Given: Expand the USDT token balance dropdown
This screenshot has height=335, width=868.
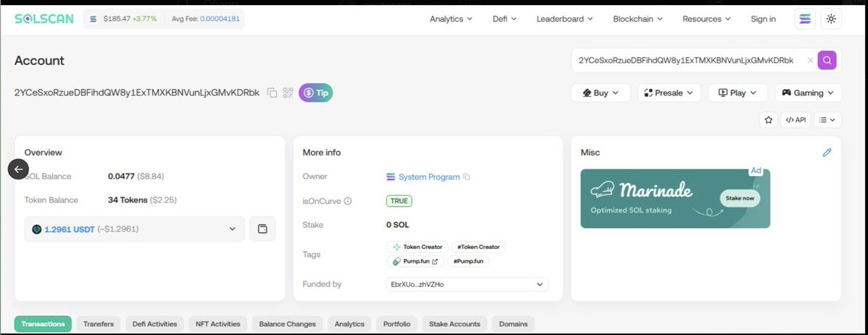Looking at the screenshot, I should tap(135, 229).
